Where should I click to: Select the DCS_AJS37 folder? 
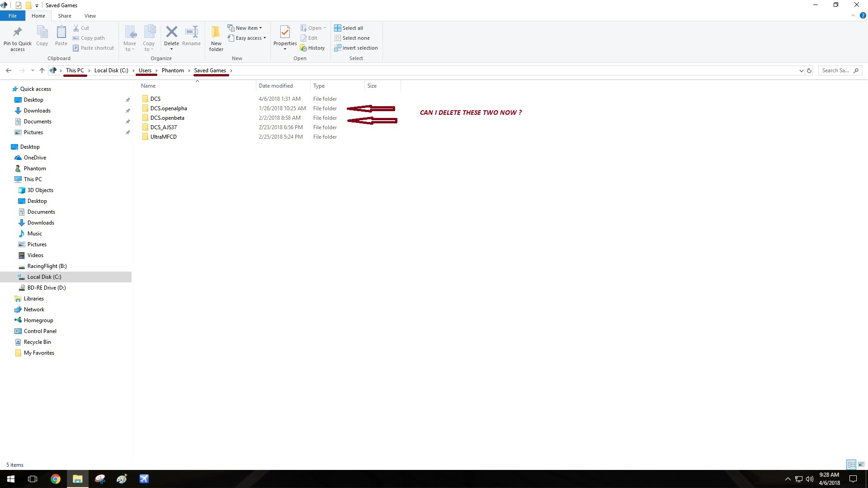tap(164, 127)
